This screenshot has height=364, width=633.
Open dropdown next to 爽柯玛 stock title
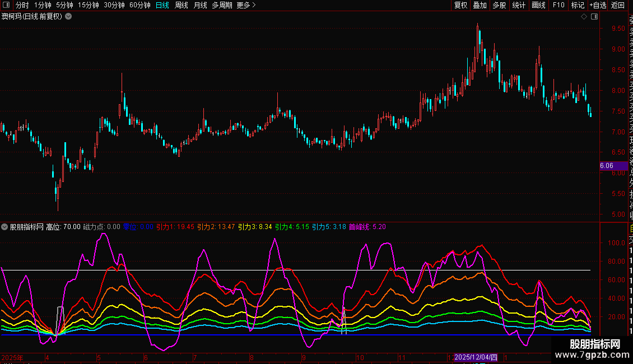(x=69, y=17)
